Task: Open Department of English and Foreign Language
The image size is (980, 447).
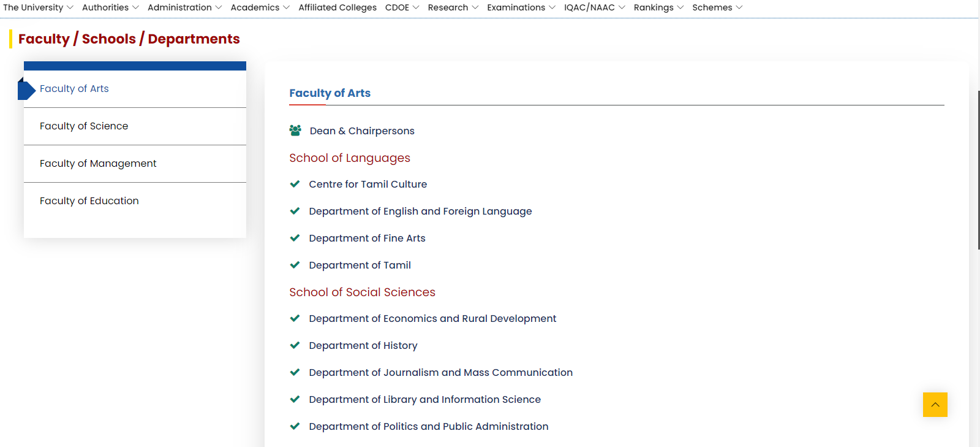Action: point(420,211)
